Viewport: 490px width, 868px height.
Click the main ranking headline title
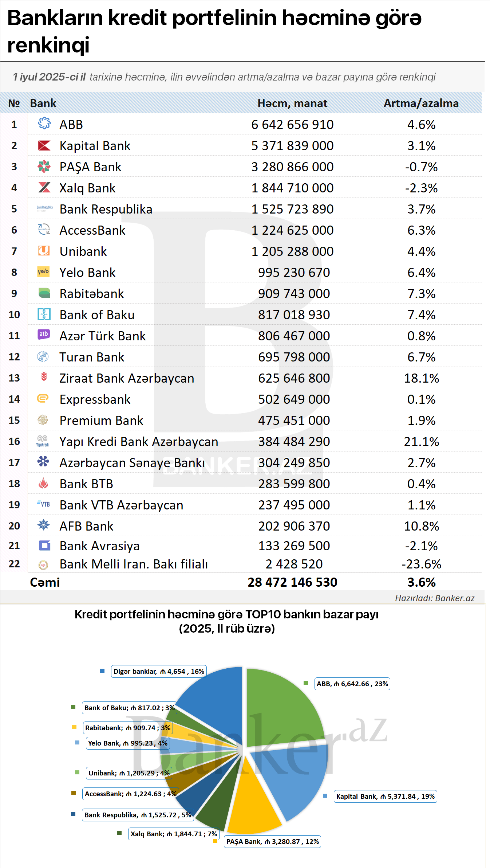click(214, 31)
